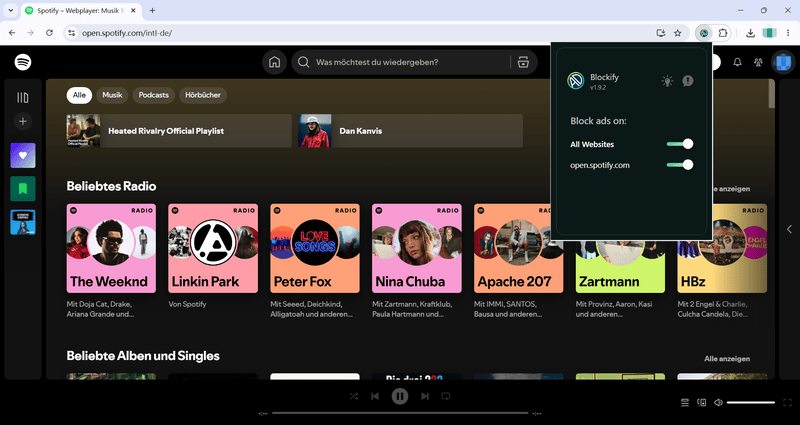Click Blockify lightbulb icon

tap(667, 81)
